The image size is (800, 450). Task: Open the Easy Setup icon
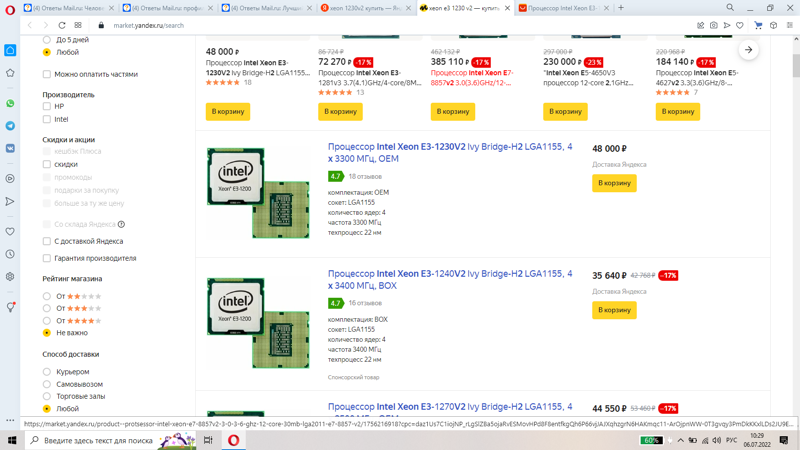(789, 25)
